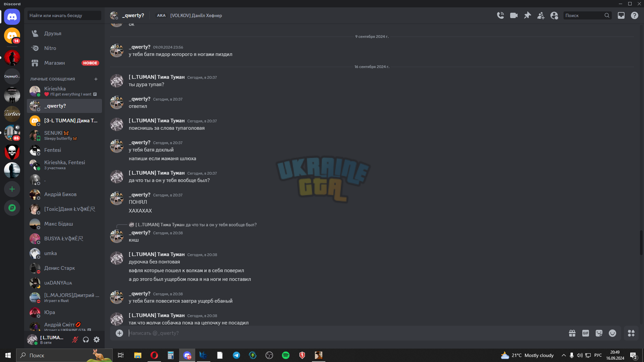Viewport: 644px width, 362px height.
Task: Click the _qwerty? avatar on 09.09.2024 message
Action: pyautogui.click(x=117, y=51)
